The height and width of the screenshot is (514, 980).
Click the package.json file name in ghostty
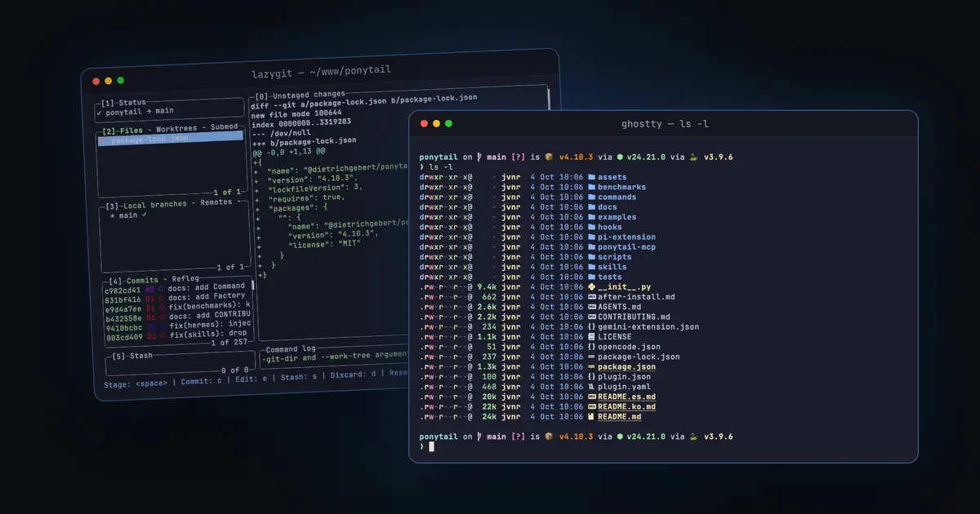point(626,367)
